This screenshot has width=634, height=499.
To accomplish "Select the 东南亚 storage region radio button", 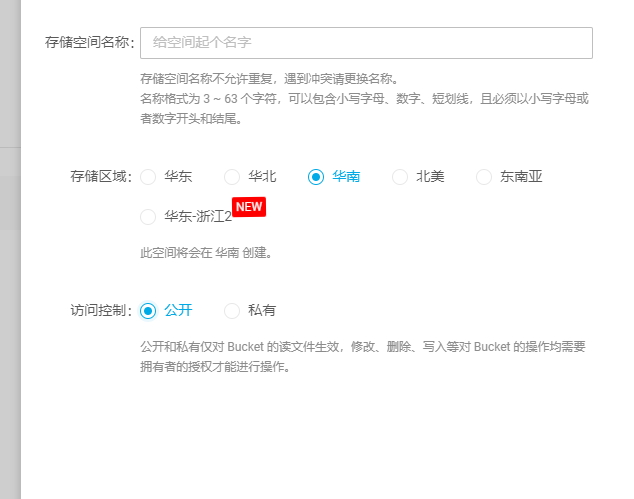I will click(484, 177).
